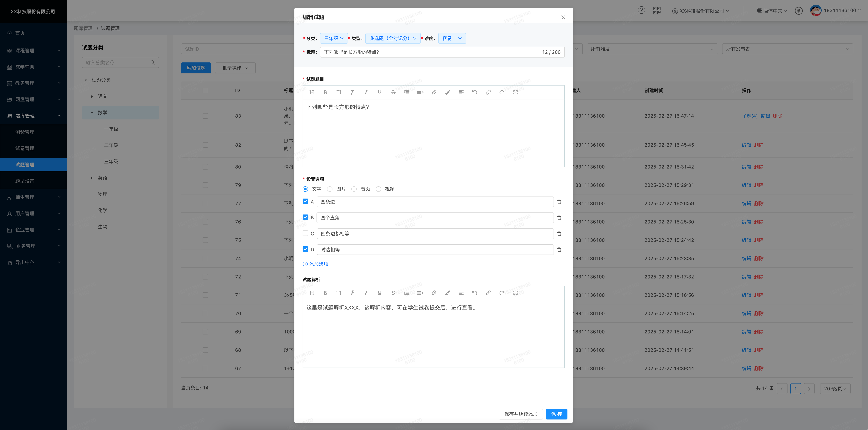This screenshot has height=430, width=868.
Task: Click Underline icon in analysis editor toolbar
Action: pos(379,293)
